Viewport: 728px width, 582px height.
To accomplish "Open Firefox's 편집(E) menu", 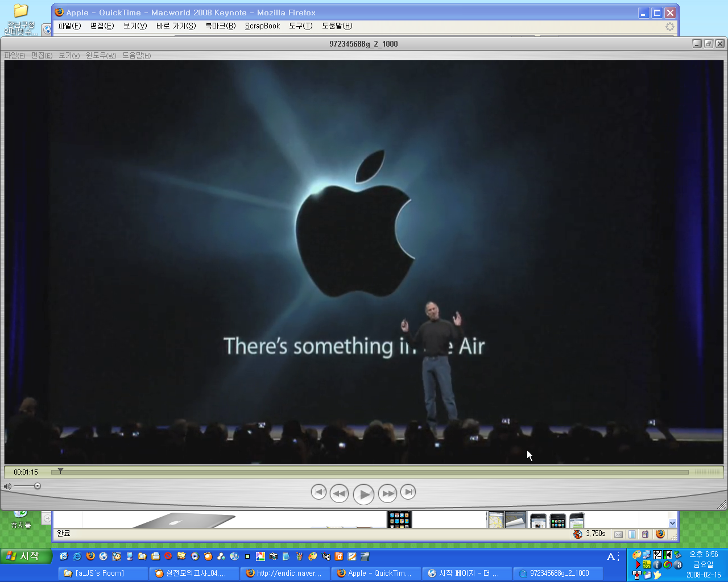I will (102, 26).
